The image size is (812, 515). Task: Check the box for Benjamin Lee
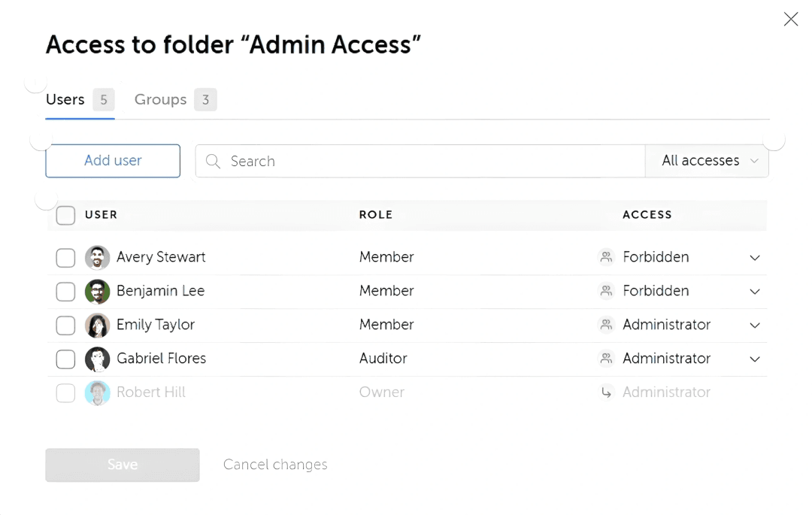pos(65,292)
